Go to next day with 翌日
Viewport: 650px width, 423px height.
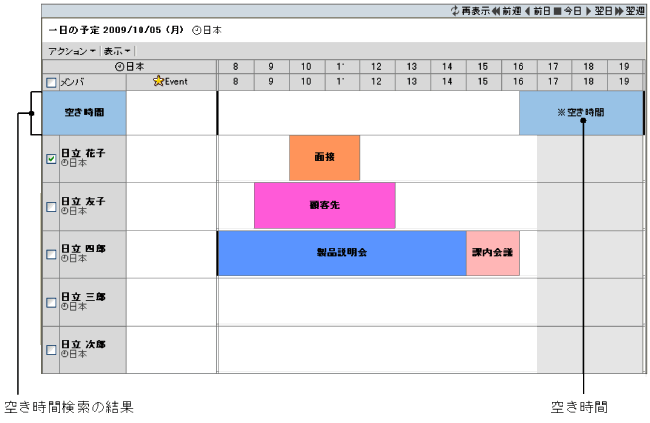pyautogui.click(x=599, y=11)
